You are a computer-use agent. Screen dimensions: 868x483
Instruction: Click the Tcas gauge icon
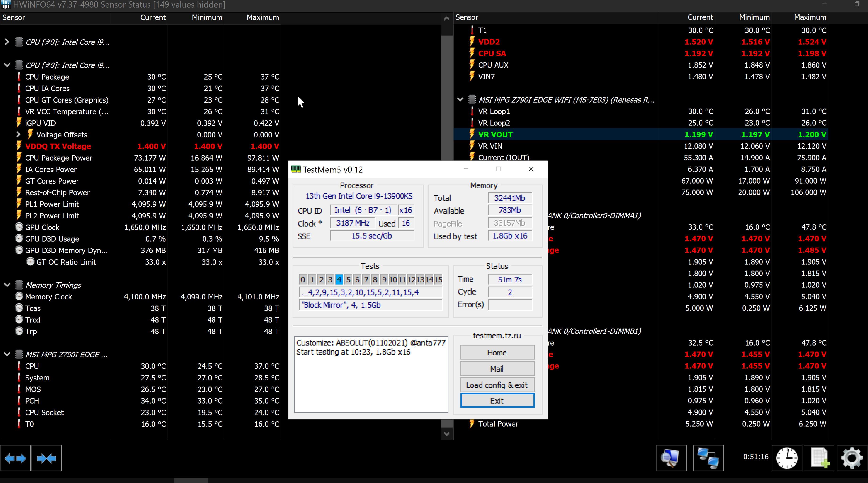tap(19, 308)
